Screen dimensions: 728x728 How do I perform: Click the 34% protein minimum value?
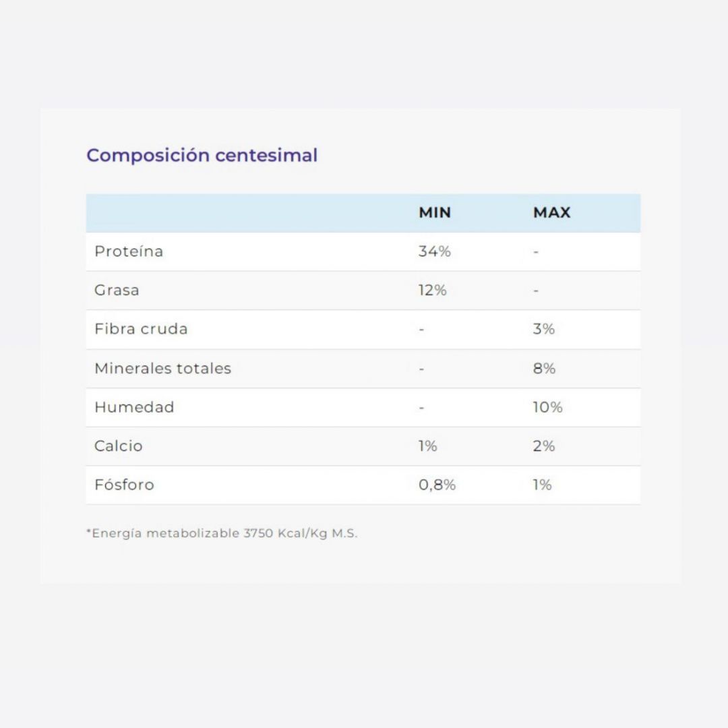pos(435,251)
